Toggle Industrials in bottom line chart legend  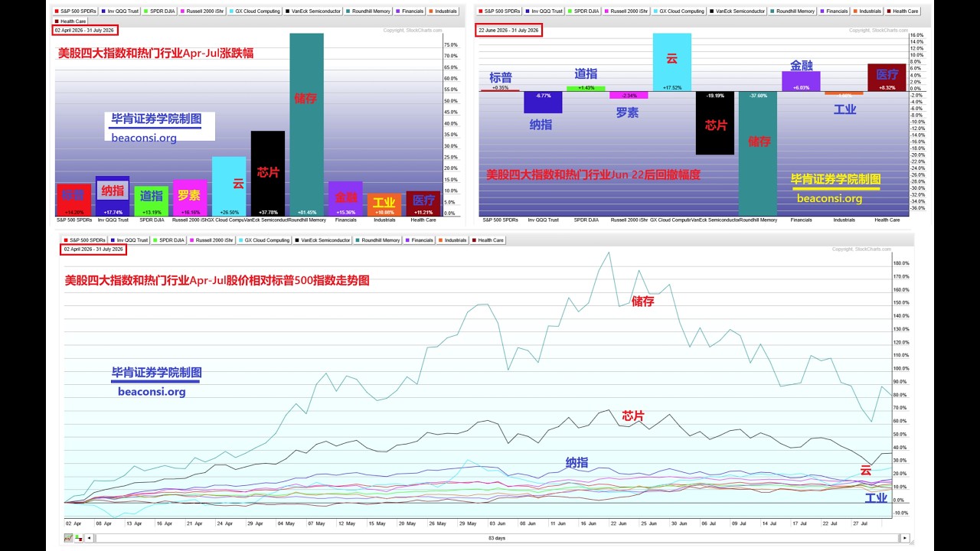[452, 240]
